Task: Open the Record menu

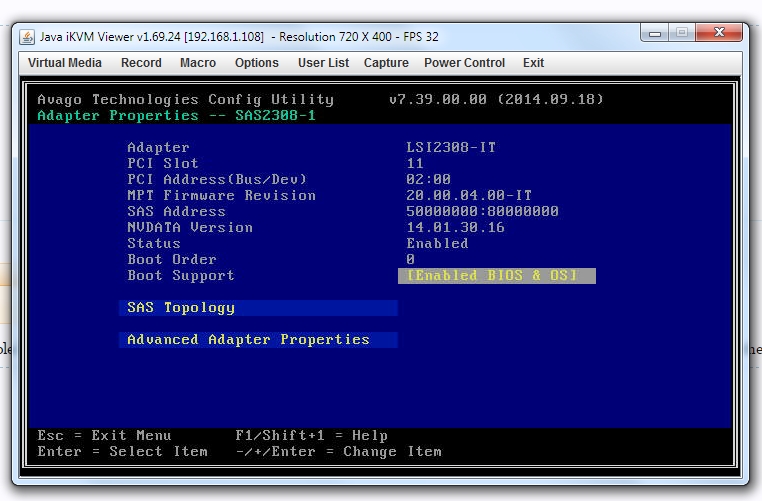Action: pos(141,63)
